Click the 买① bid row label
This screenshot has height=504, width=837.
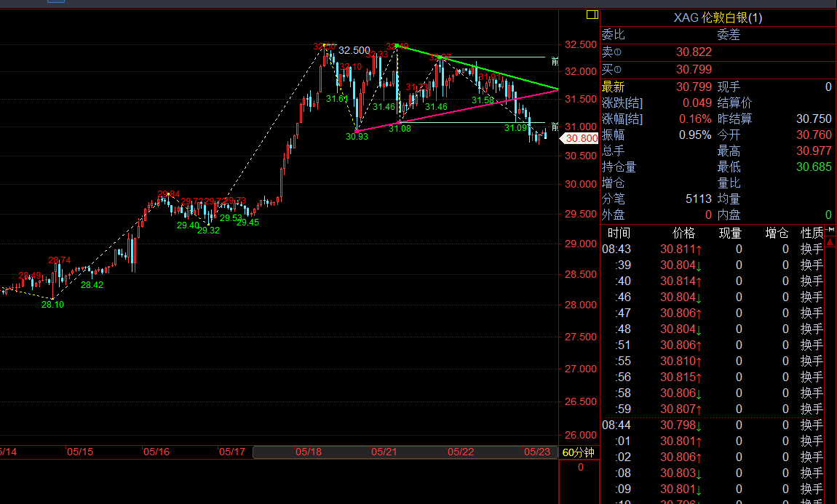coord(611,69)
